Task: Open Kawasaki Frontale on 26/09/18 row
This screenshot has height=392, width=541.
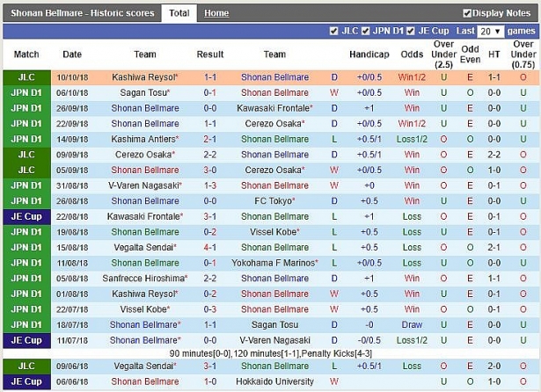Action: point(274,108)
